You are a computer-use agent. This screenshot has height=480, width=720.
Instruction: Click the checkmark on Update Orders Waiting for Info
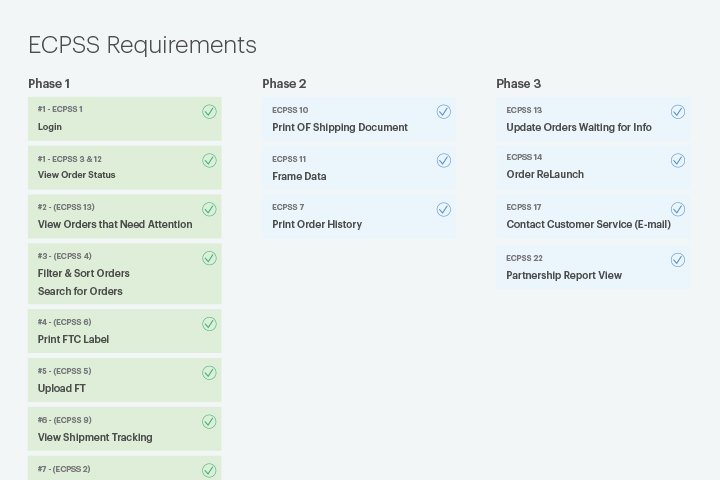[x=677, y=112]
